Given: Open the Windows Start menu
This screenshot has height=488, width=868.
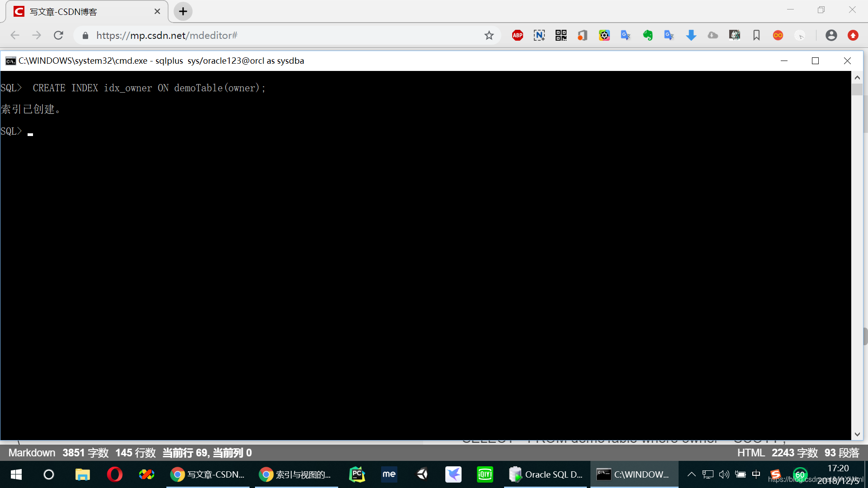Looking at the screenshot, I should click(x=16, y=474).
